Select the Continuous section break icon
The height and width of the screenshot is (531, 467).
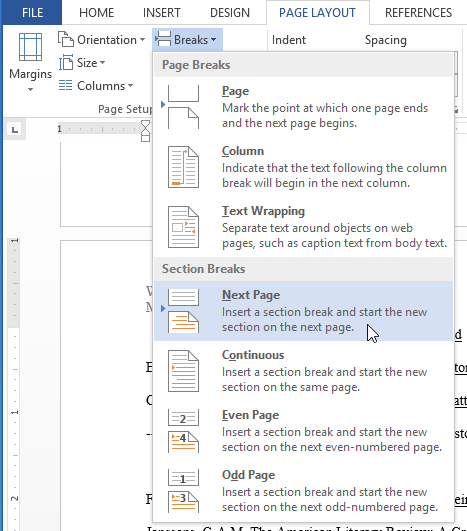coord(183,371)
